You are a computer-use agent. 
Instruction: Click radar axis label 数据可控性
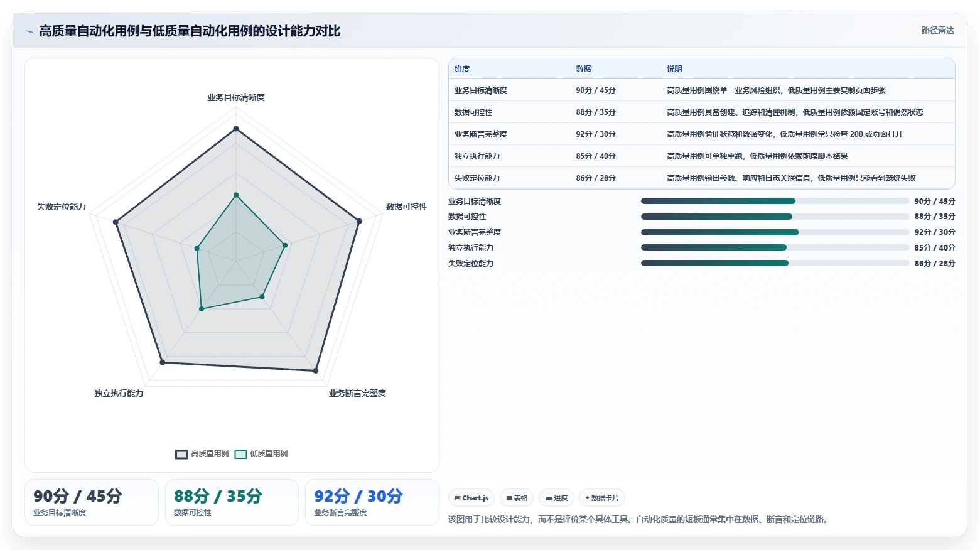click(x=406, y=207)
